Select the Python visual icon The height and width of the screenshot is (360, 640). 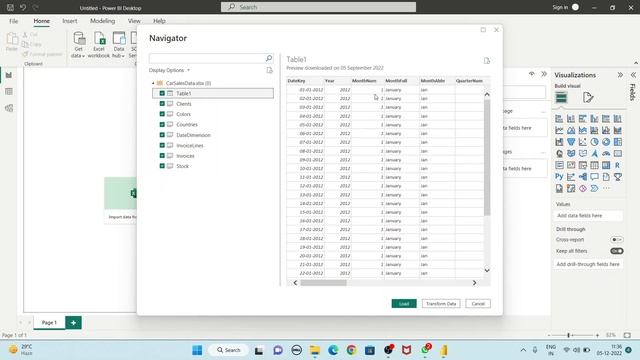pos(559,177)
